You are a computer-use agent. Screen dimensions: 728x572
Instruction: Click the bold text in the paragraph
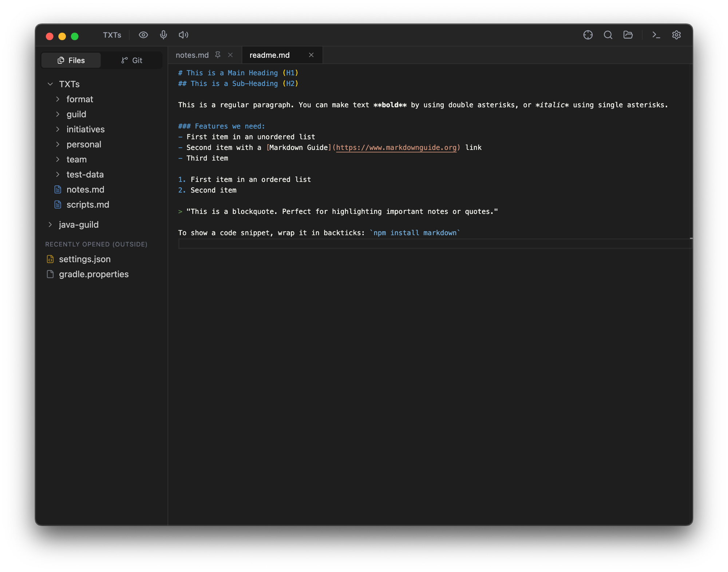click(x=390, y=105)
